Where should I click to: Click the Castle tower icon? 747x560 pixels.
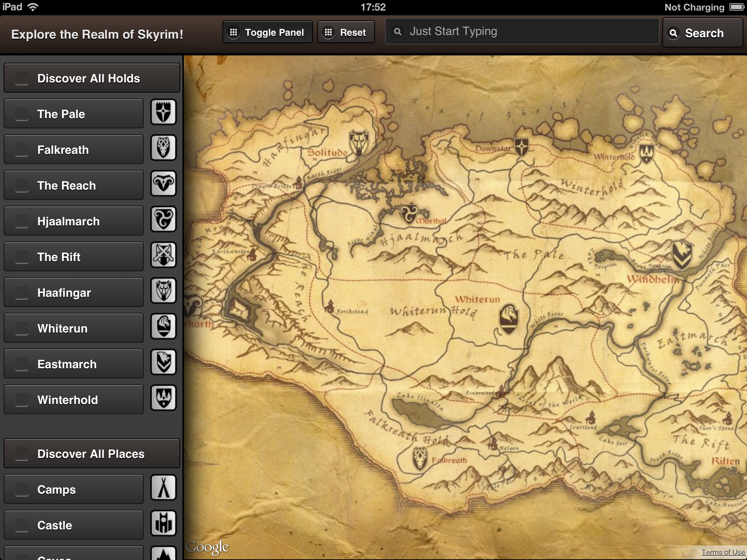[163, 524]
